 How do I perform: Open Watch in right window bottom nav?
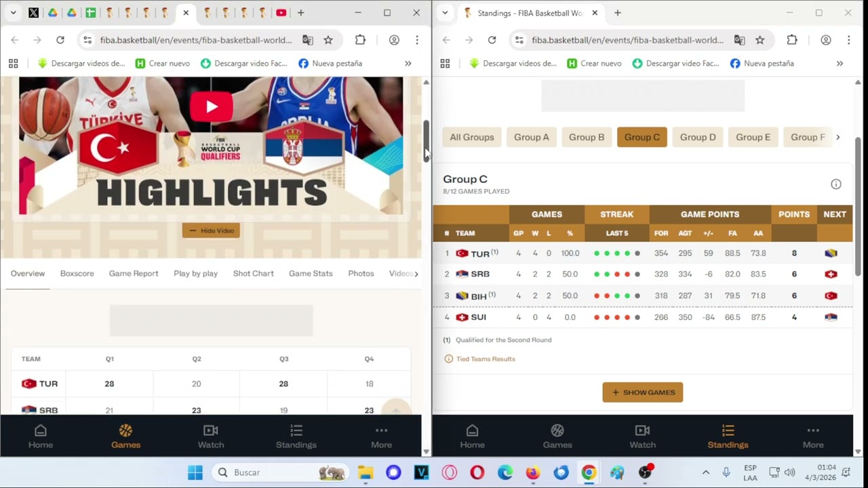(x=643, y=436)
